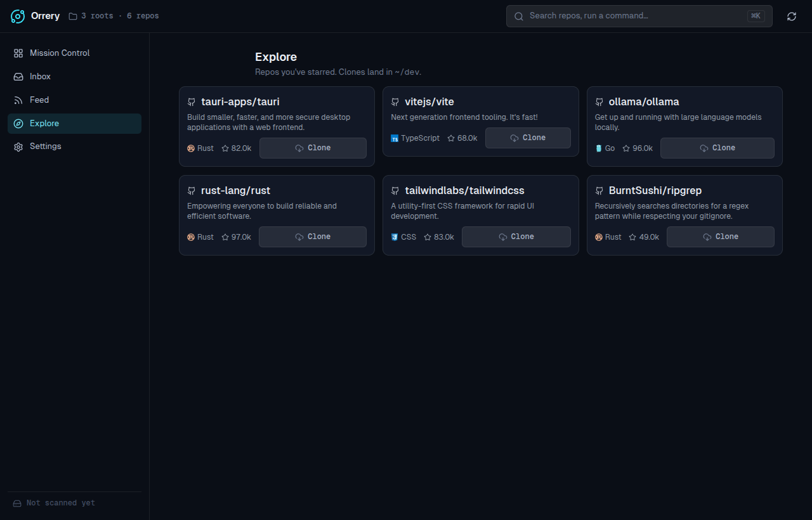
Task: Clone the ollama/ollama repo
Action: click(x=717, y=148)
